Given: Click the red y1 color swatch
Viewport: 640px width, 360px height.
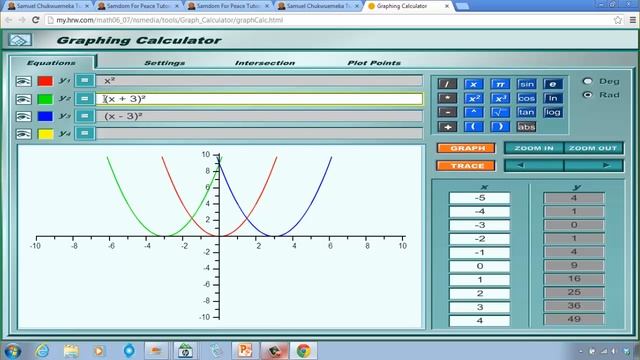Looking at the screenshot, I should [45, 81].
